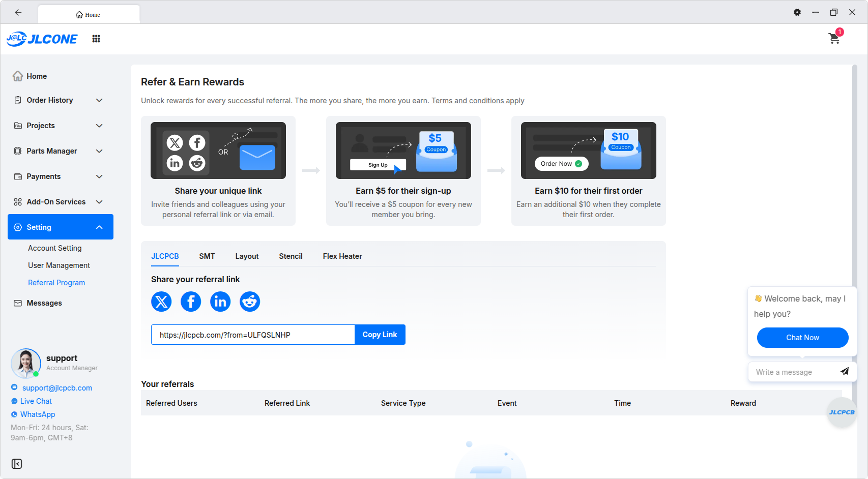Click the Order History clipboard icon
This screenshot has height=479, width=868.
(18, 100)
